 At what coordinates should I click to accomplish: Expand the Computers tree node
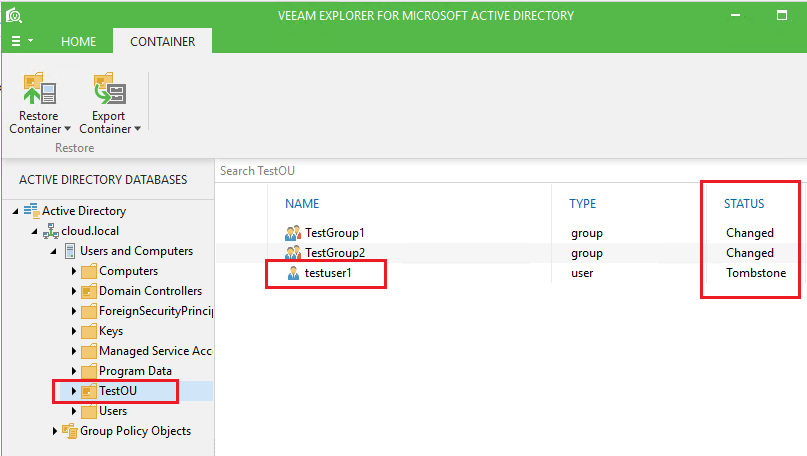pyautogui.click(x=74, y=271)
